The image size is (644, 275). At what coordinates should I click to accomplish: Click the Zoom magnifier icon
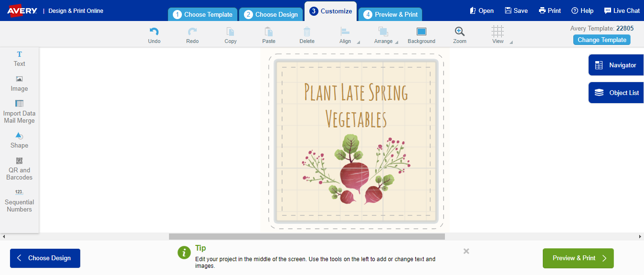(x=460, y=32)
